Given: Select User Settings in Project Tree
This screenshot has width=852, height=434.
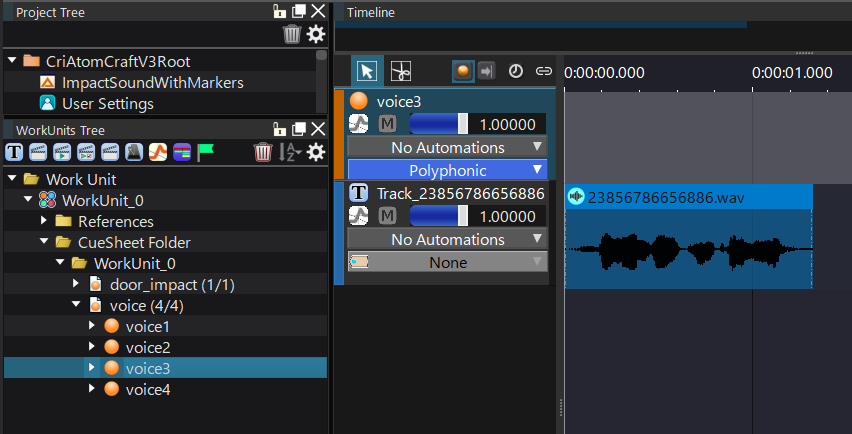Looking at the screenshot, I should point(108,103).
